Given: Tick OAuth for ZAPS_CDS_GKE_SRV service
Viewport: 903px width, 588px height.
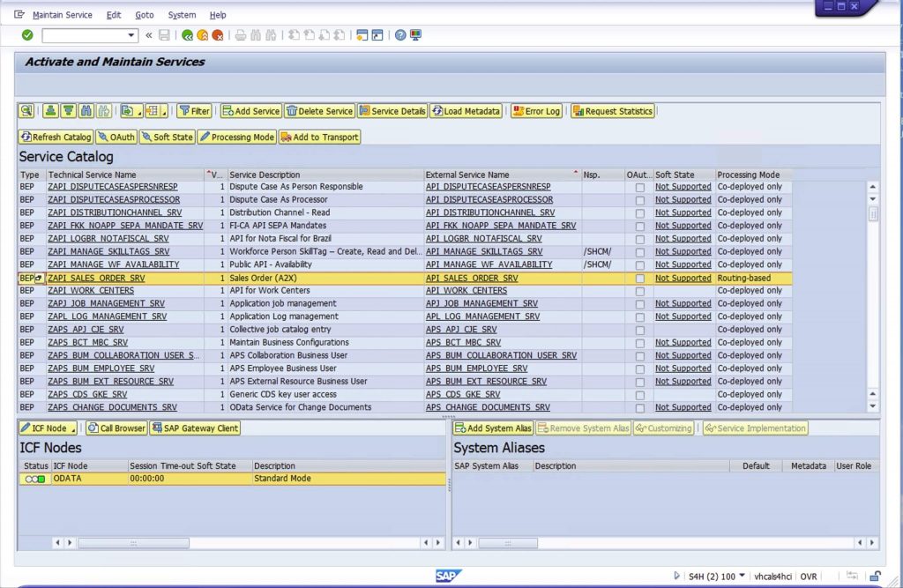Looking at the screenshot, I should point(640,394).
